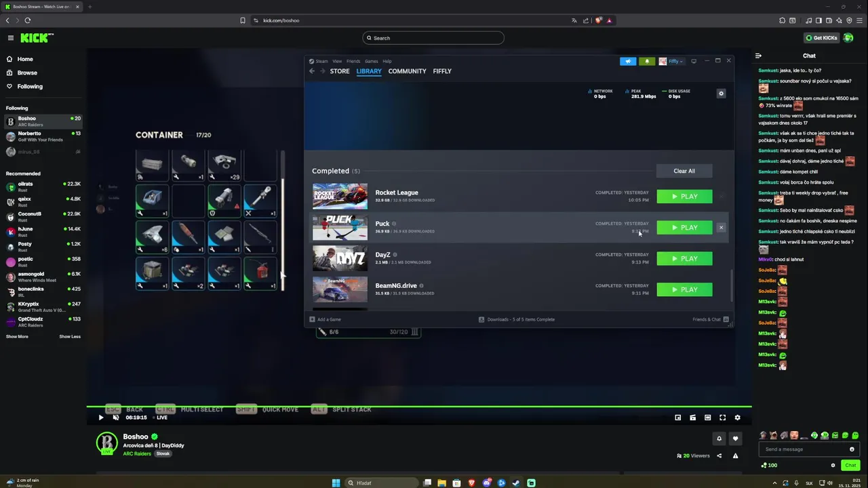
Task: Open Norbertto channel in Following list
Action: pyautogui.click(x=43, y=136)
